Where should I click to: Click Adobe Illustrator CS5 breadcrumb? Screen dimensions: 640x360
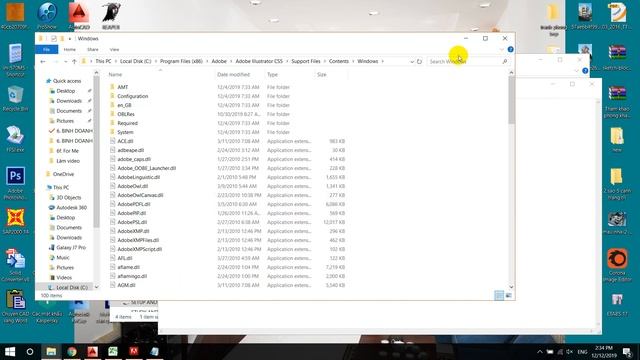259,61
